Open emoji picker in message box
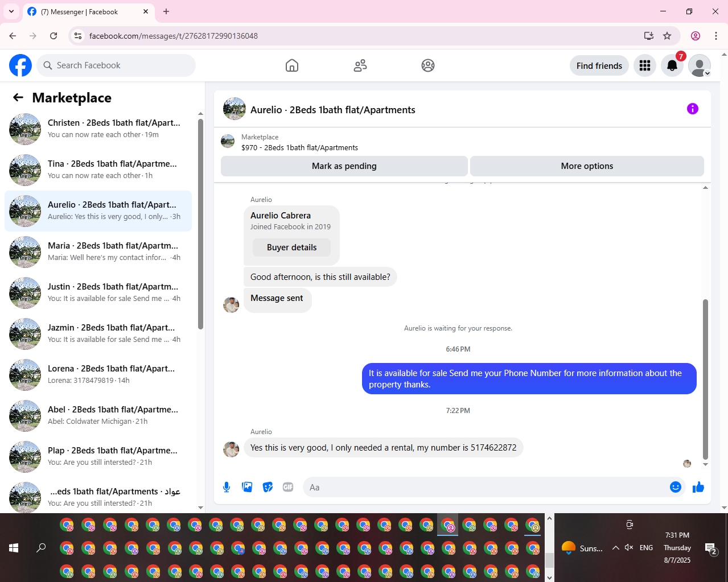 click(676, 487)
